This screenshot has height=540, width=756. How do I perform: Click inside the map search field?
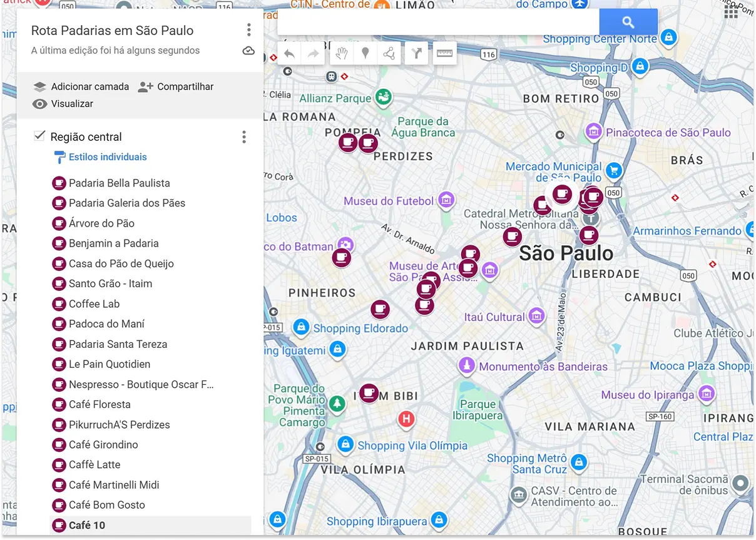pyautogui.click(x=438, y=21)
